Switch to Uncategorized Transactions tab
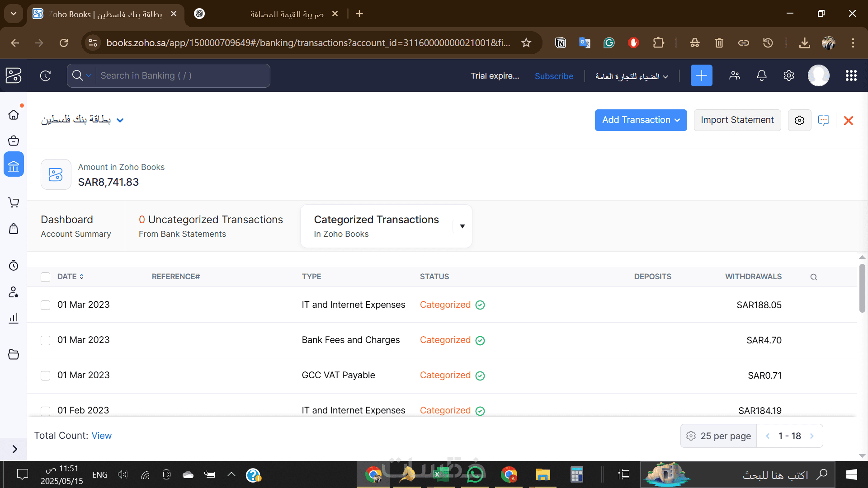This screenshot has width=868, height=488. pos(211,226)
